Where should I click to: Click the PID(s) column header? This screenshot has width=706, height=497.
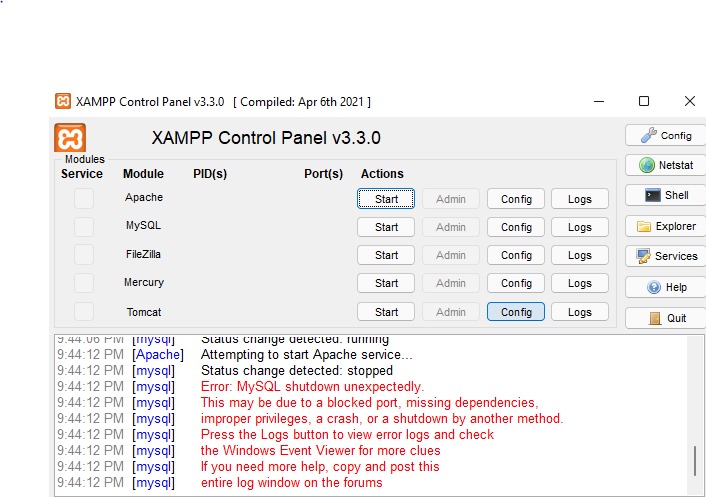click(210, 174)
